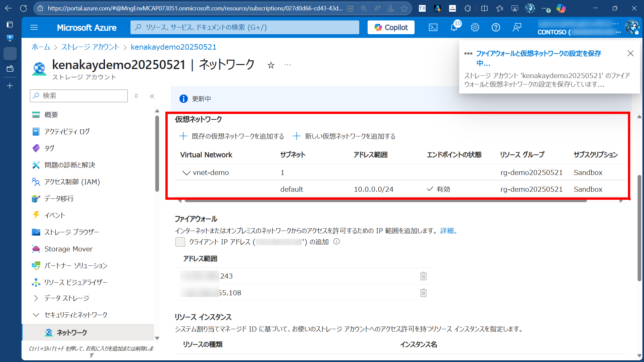644x362 pixels.
Task: Go to ホーム breadcrumb
Action: pyautogui.click(x=41, y=47)
